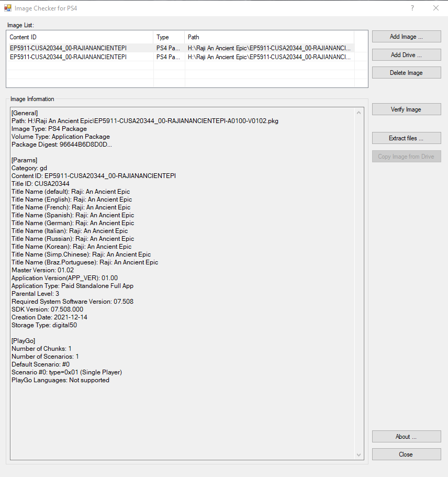The width and height of the screenshot is (448, 477).
Task: Click the Volume Type: Application Package line
Action: 61,137
